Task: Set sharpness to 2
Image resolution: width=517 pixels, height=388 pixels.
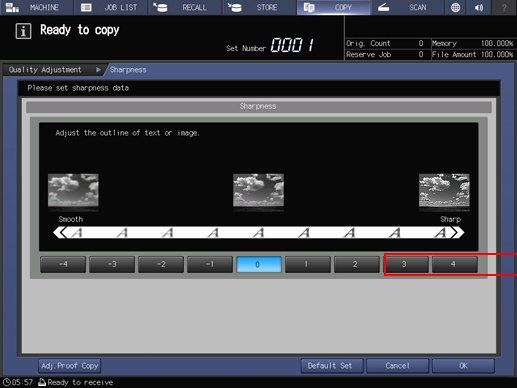Action: click(357, 264)
